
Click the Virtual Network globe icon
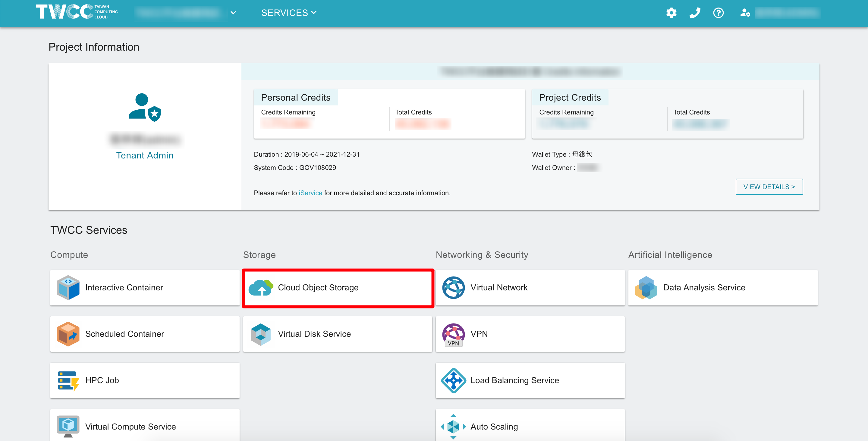coord(453,287)
